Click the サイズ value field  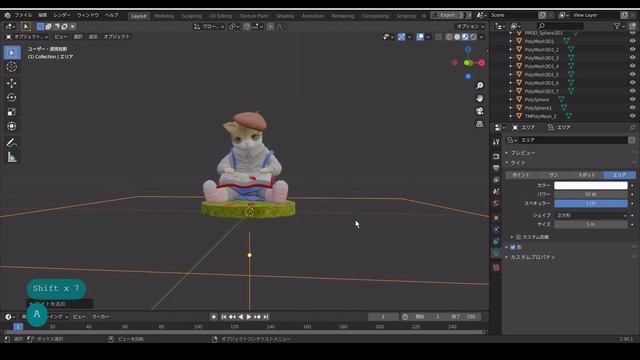coord(591,224)
